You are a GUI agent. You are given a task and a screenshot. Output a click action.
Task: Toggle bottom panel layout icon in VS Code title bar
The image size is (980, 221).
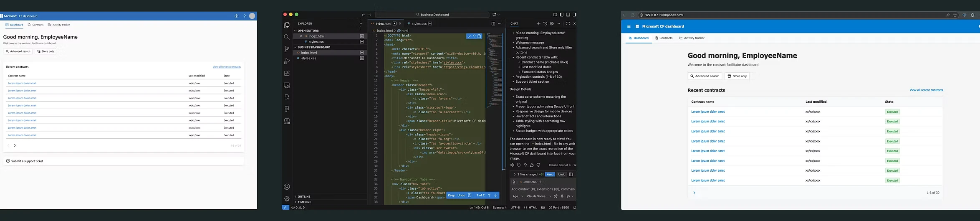pos(568,15)
